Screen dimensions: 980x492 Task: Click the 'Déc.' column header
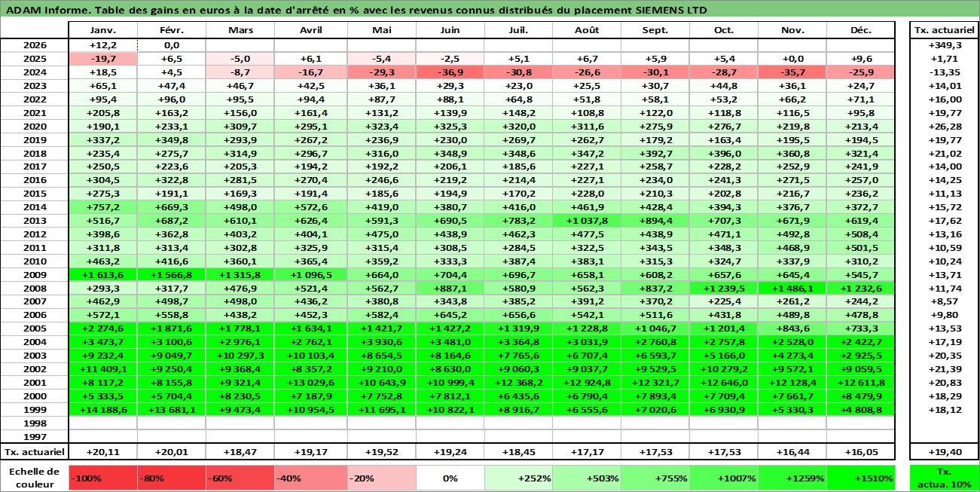point(861,30)
